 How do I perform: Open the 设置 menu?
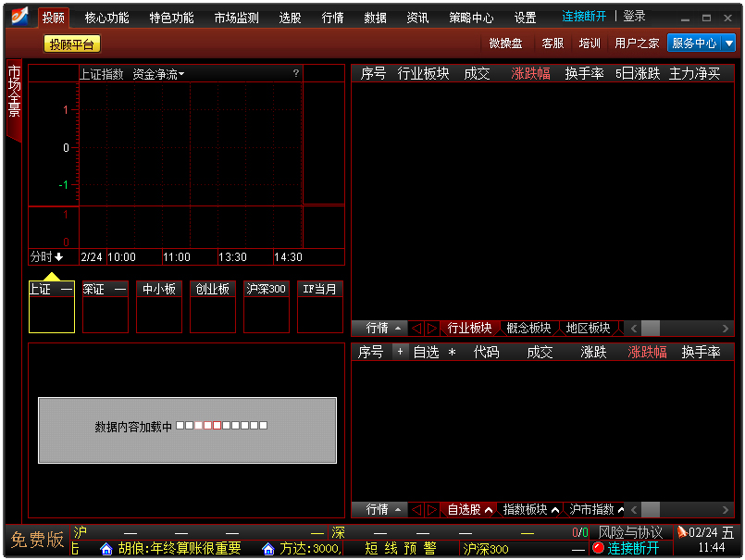click(x=525, y=19)
